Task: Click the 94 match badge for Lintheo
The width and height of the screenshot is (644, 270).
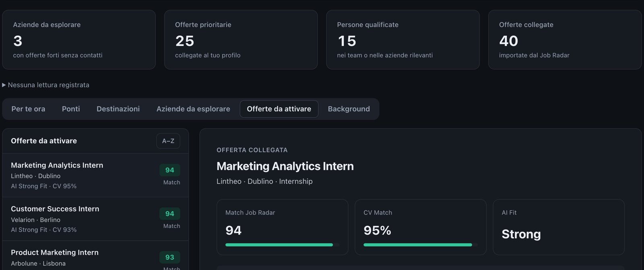Action: pyautogui.click(x=170, y=170)
